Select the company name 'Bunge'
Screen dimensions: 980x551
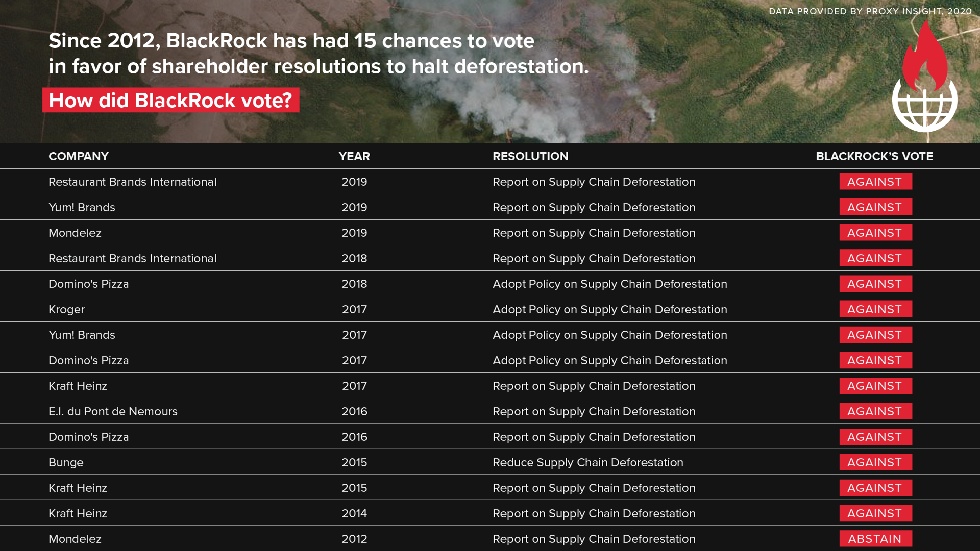coord(66,463)
